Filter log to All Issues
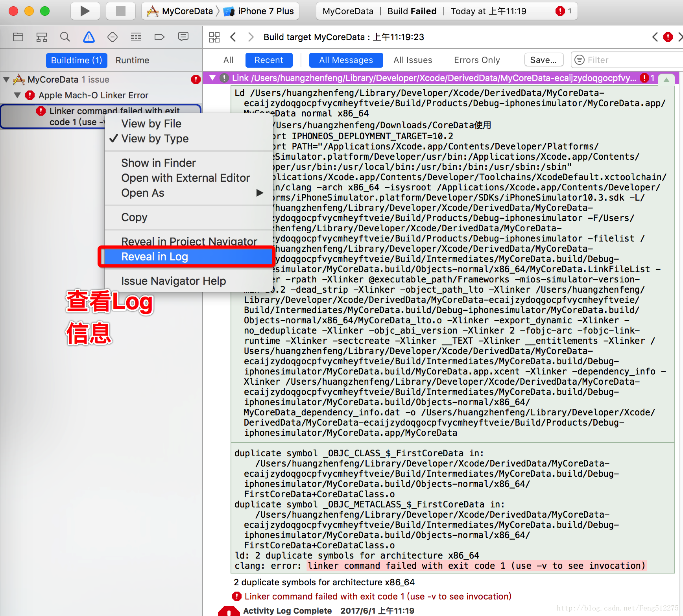Image resolution: width=683 pixels, height=616 pixels. [413, 60]
